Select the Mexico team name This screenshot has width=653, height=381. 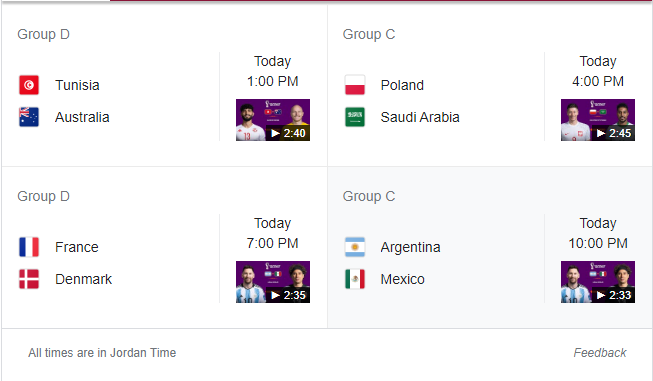(402, 279)
